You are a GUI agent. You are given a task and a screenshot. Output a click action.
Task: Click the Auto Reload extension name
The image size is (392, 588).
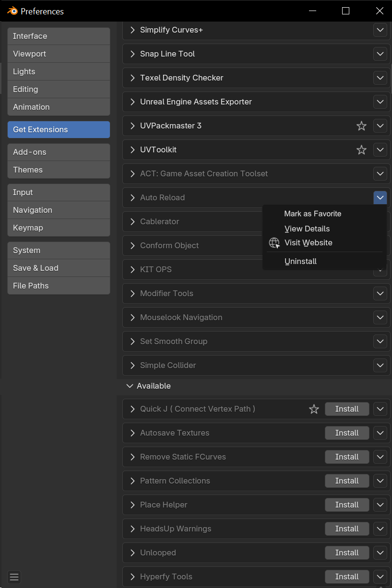point(162,197)
